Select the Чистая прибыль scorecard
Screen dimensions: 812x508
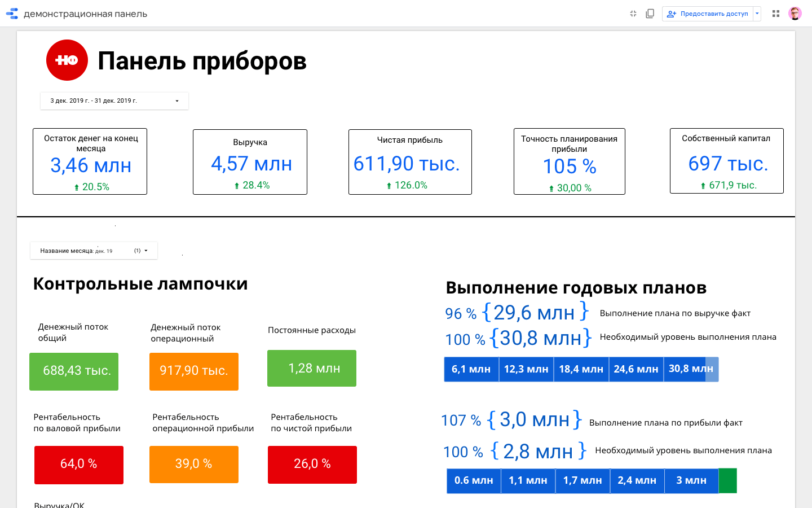410,162
